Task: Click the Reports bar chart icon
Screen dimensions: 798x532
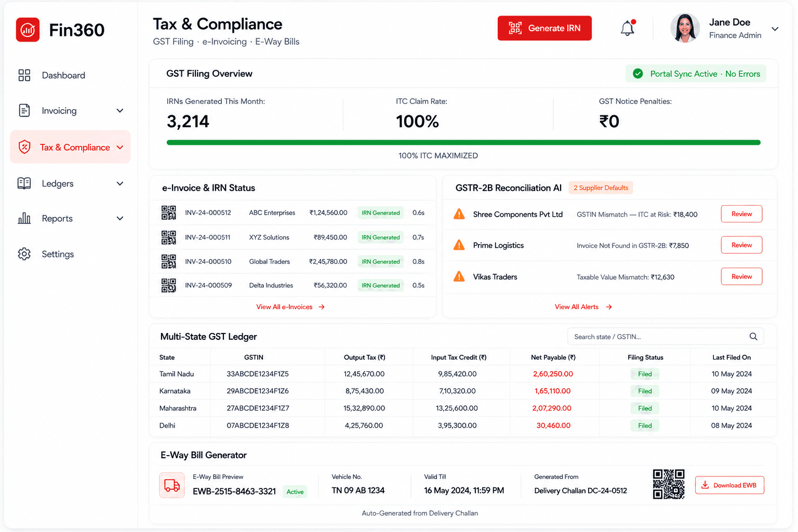Action: click(x=24, y=218)
